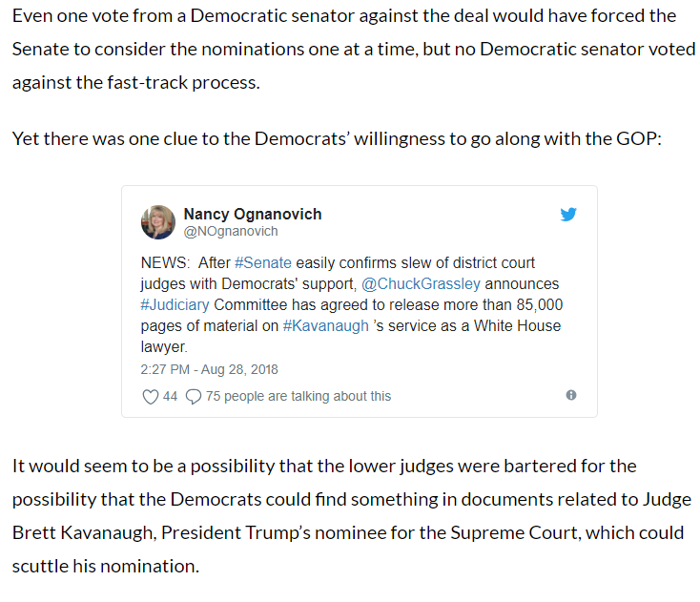Visit the @ChuckGrassley mention link
The width and height of the screenshot is (700, 602).
(x=421, y=283)
